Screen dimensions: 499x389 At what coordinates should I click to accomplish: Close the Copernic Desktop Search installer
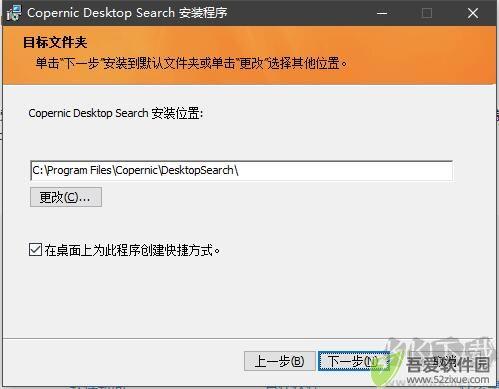(473, 13)
